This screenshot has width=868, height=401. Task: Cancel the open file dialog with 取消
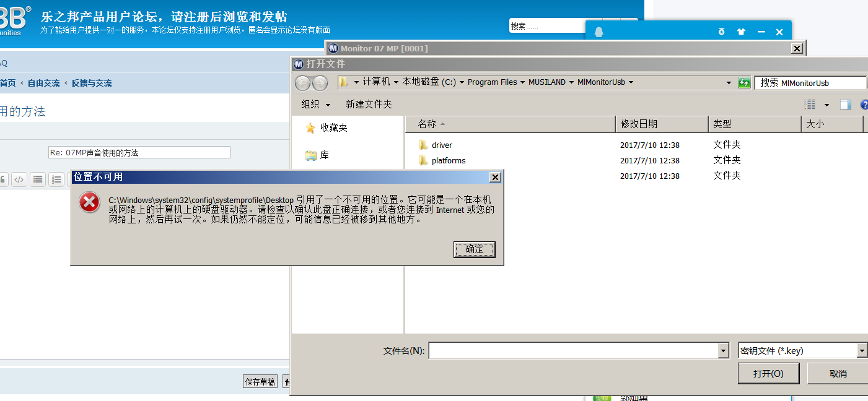[x=838, y=374]
